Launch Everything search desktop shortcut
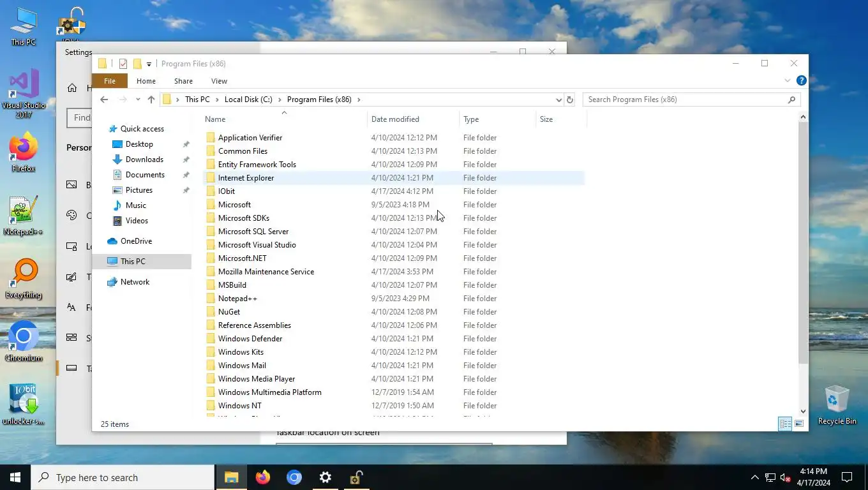868x490 pixels. (x=24, y=279)
